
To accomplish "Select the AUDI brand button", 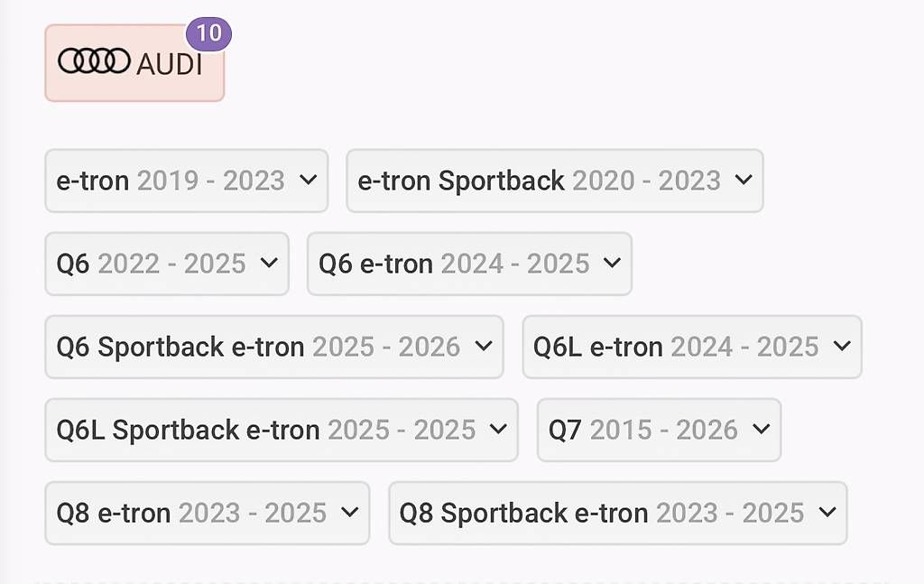I will 134,63.
